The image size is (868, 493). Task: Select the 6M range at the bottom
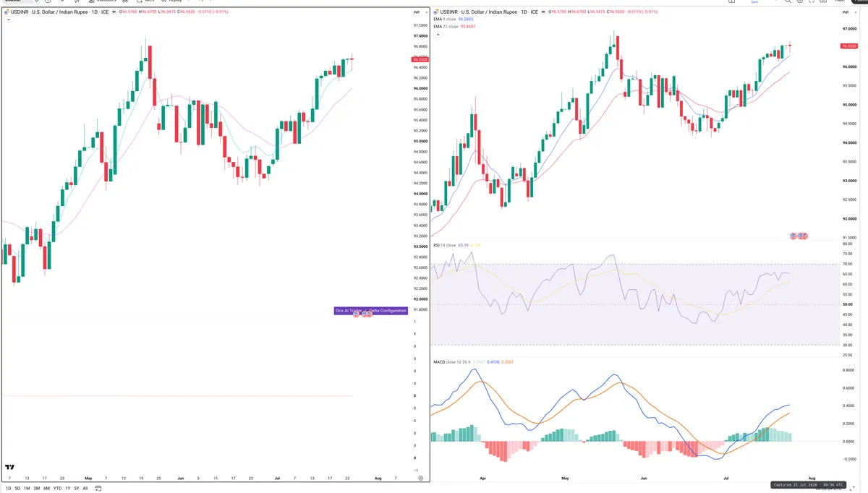46,489
